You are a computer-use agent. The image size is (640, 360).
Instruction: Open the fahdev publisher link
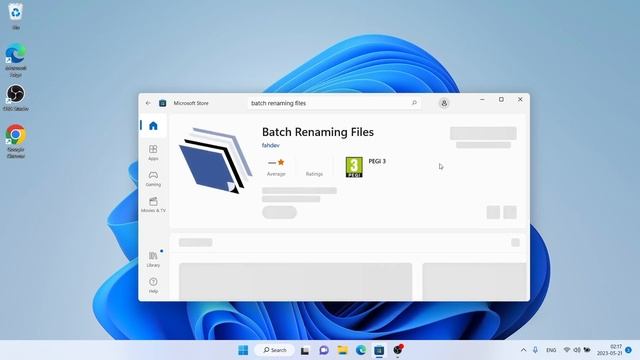tap(271, 145)
